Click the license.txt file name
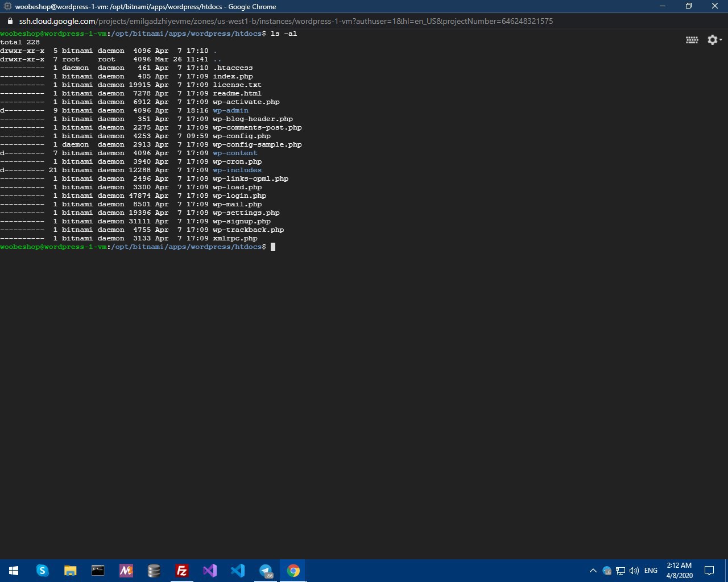This screenshot has height=582, width=728. [238, 85]
